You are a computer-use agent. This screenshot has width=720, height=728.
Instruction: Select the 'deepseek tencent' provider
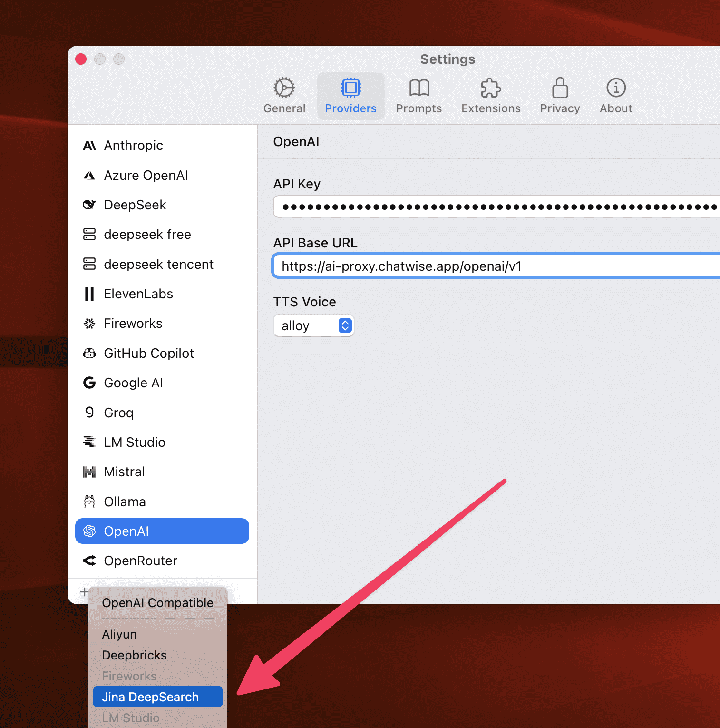(162, 264)
